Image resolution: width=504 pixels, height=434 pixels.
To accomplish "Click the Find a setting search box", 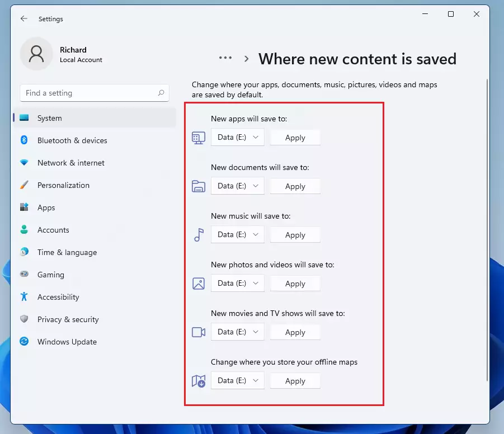I will 95,93.
